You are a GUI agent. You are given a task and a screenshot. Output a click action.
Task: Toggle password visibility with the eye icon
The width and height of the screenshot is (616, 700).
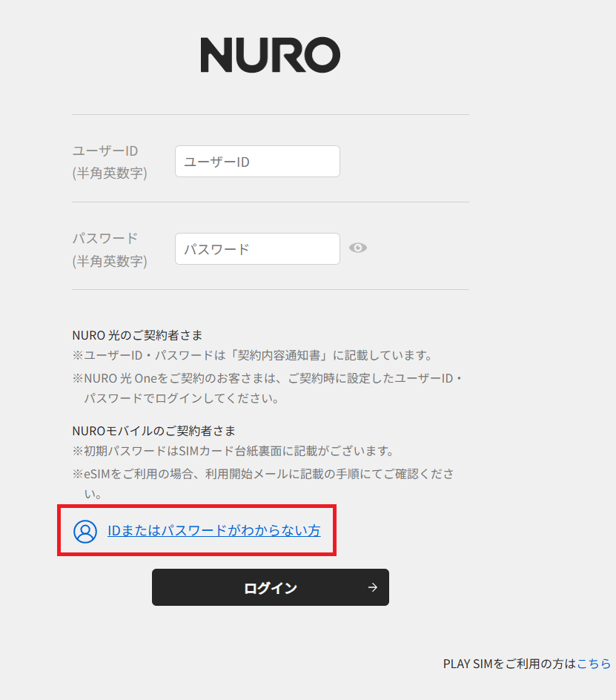pyautogui.click(x=358, y=248)
